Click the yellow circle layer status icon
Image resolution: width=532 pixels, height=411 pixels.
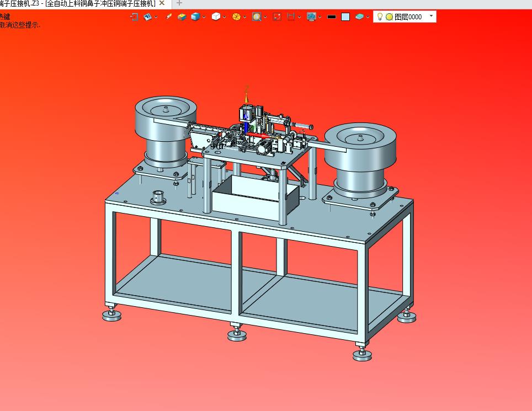click(x=389, y=17)
